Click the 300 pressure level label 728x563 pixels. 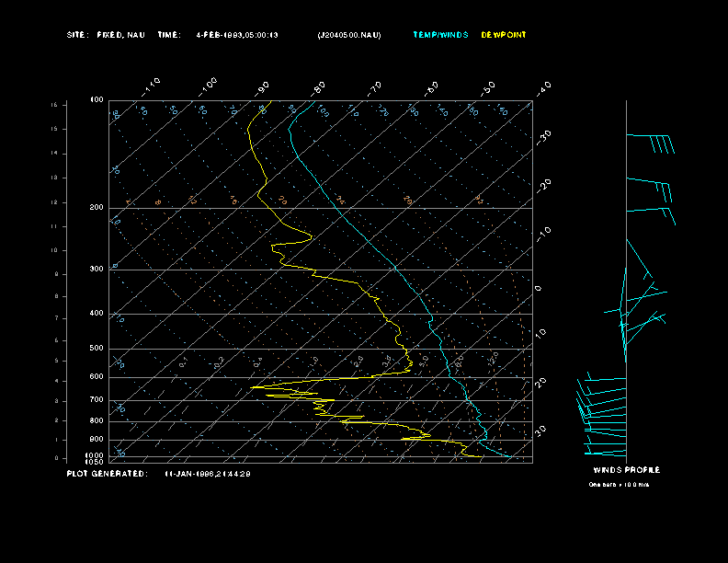(x=96, y=270)
